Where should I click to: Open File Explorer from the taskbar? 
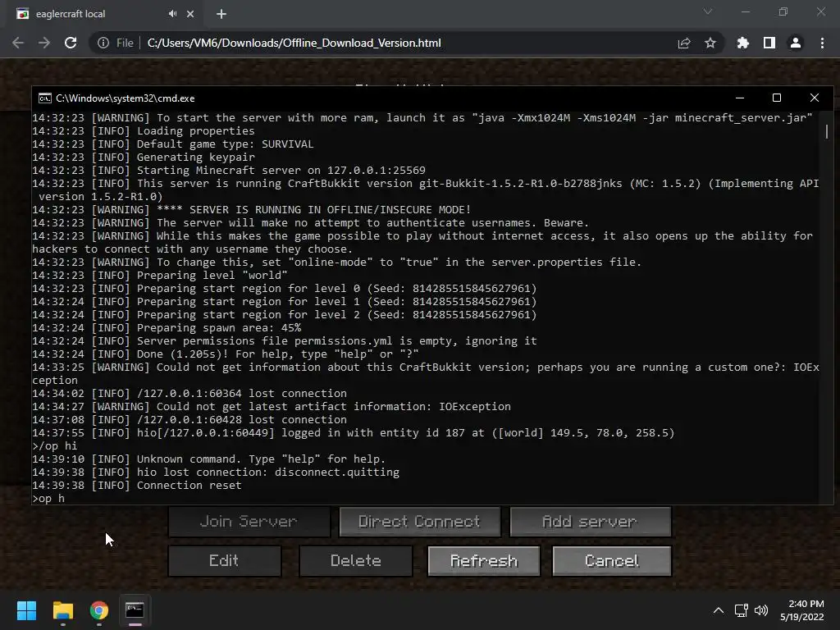(62, 610)
